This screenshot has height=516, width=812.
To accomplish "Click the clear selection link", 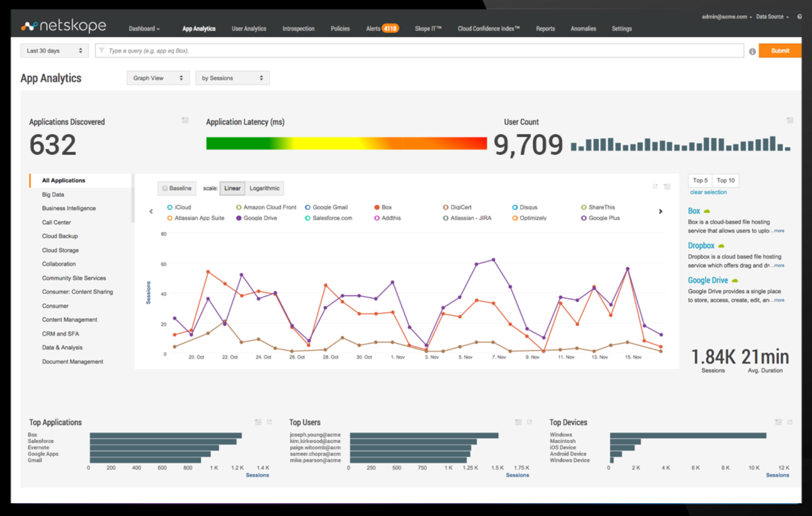I will (708, 192).
